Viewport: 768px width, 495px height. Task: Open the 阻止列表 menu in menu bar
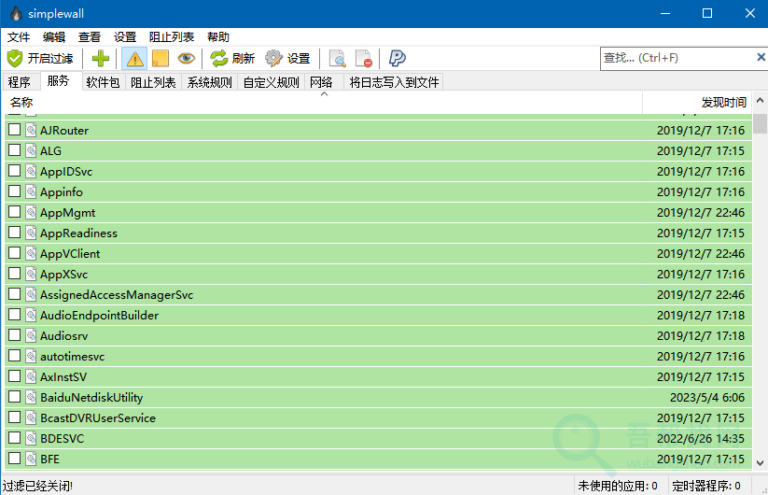tap(172, 37)
